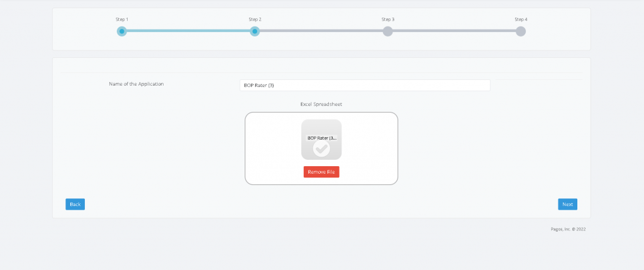644x270 pixels.
Task: Click progress bar between Step 3 and Step 4
Action: [x=454, y=31]
